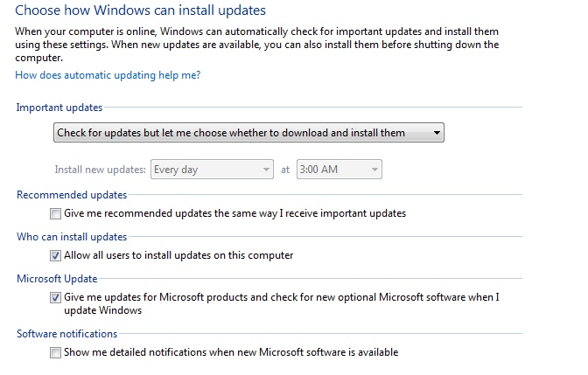Check 'Show me detailed notifications' checkbox

click(55, 353)
